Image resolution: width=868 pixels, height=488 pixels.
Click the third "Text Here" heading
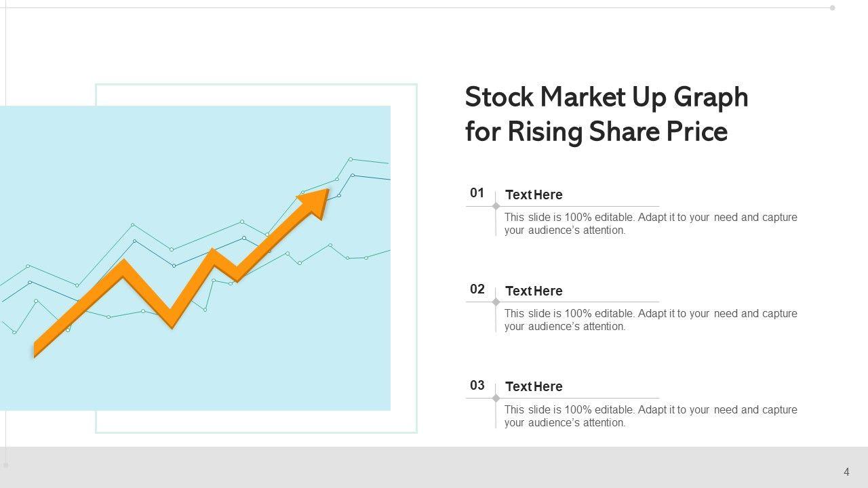(534, 387)
